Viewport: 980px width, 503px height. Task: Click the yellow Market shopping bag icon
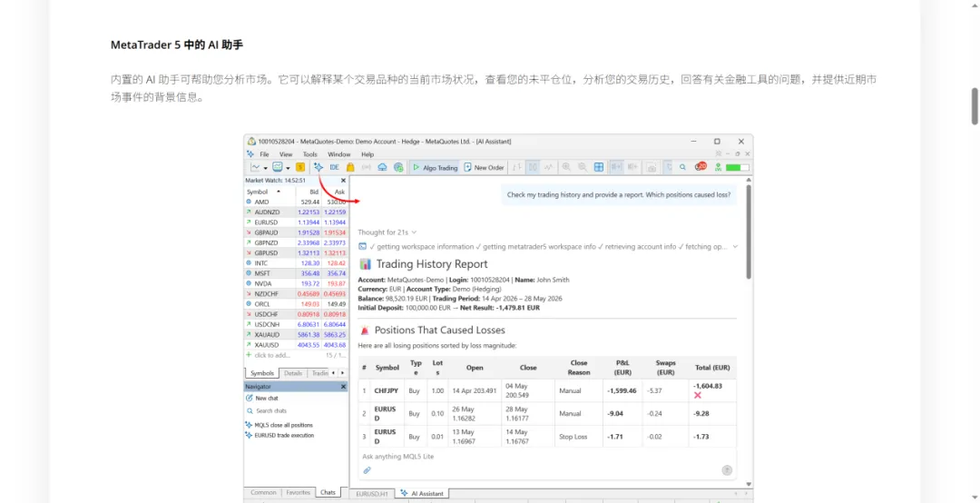(350, 167)
